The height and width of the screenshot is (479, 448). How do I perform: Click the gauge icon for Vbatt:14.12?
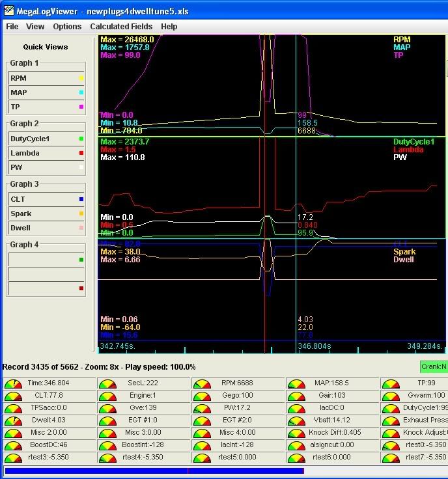click(x=296, y=421)
